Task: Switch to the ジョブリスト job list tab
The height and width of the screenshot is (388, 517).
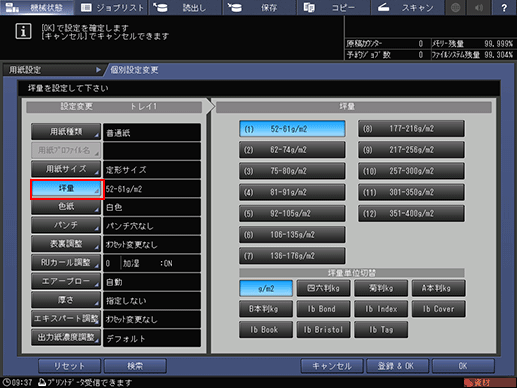Action: [112, 7]
